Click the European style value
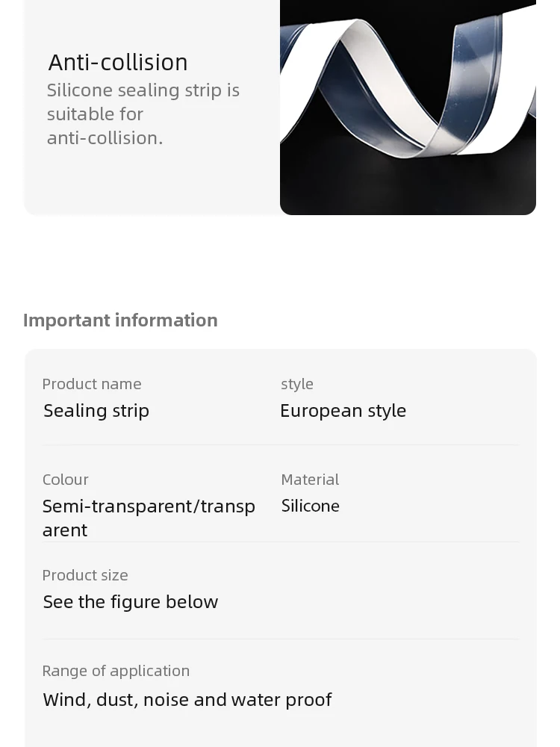The width and height of the screenshot is (560, 747). coord(343,411)
